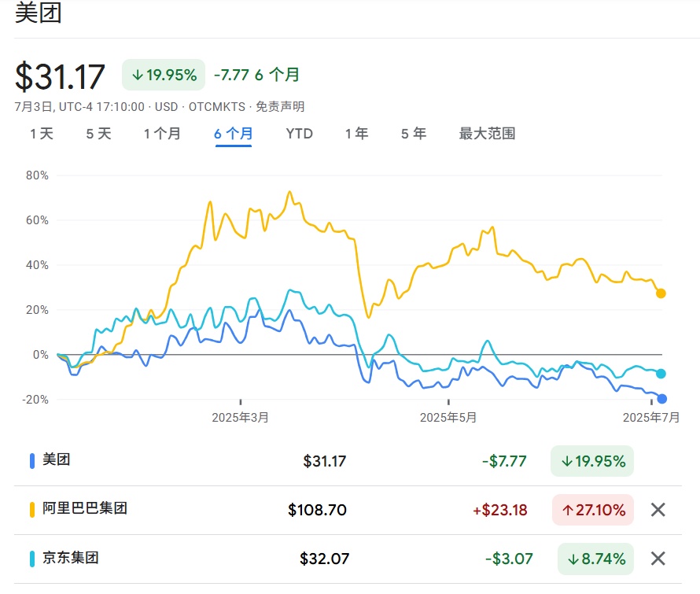
Task: Click the teal 京东集团 legend color marker
Action: point(32,559)
